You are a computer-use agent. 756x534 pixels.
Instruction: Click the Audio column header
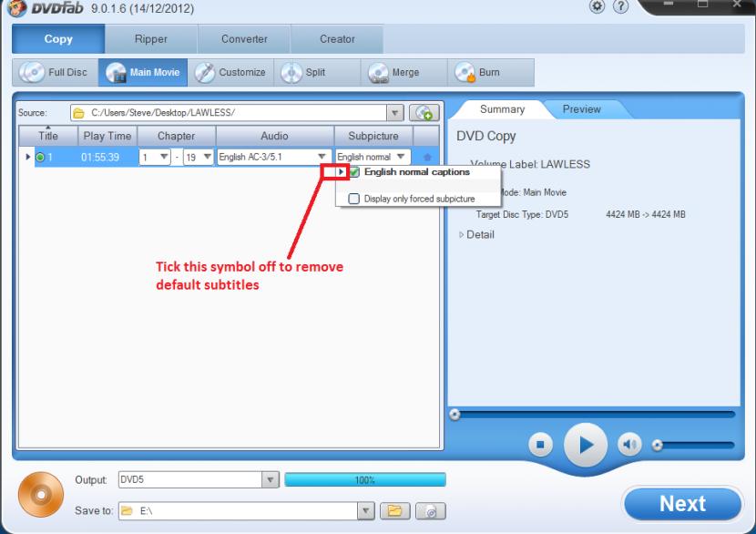274,136
